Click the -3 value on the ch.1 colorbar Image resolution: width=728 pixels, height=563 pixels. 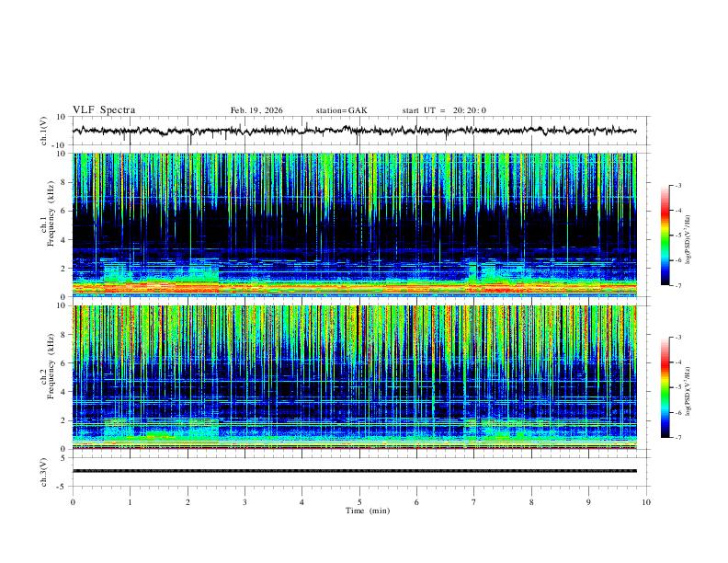click(x=677, y=185)
